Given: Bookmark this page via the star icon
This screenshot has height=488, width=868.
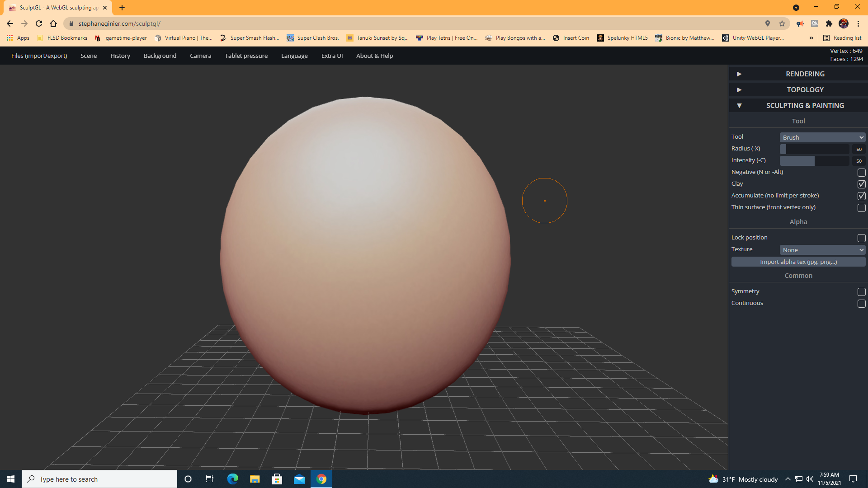Looking at the screenshot, I should (x=783, y=23).
